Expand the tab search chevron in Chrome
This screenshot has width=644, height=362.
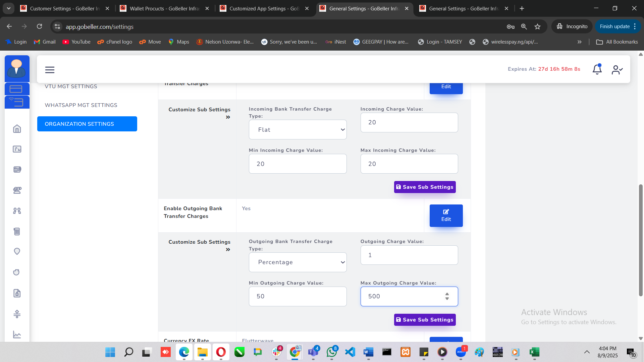[9, 8]
